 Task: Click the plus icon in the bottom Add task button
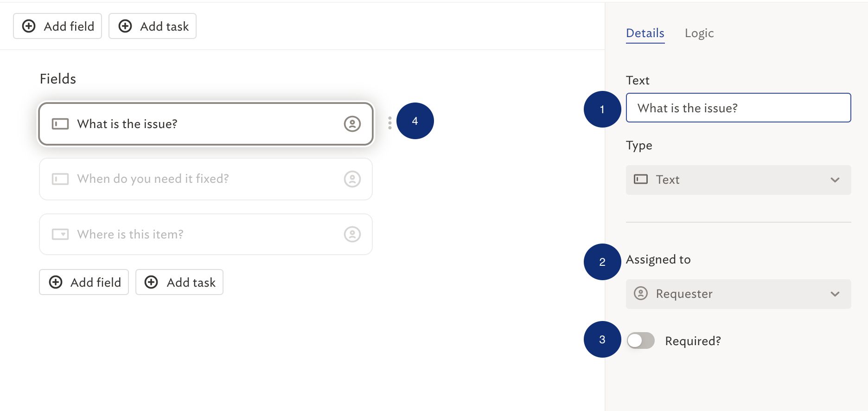point(151,282)
